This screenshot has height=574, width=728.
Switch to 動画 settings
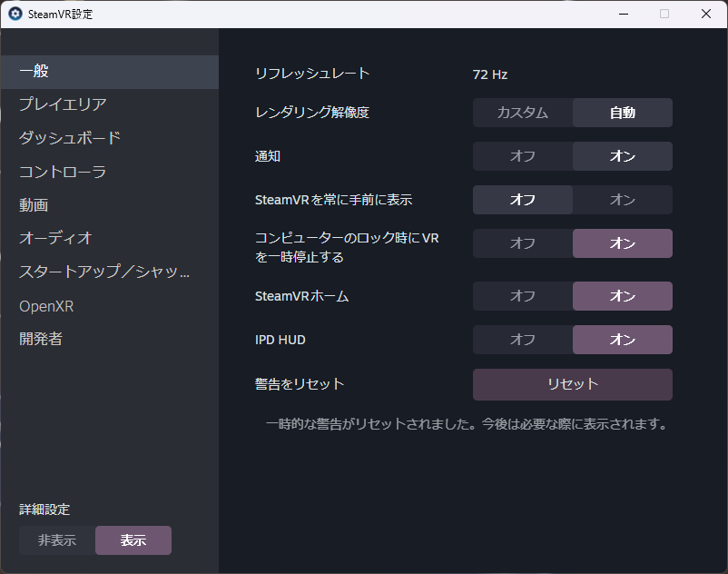[x=110, y=204]
